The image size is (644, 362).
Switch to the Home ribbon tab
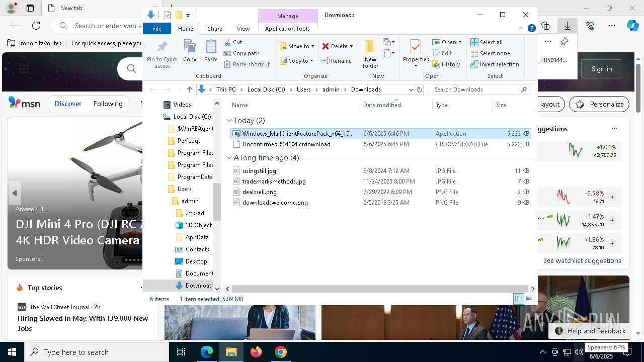185,29
